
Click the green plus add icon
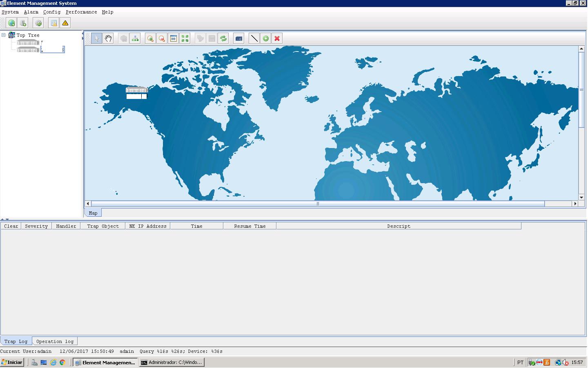point(266,38)
